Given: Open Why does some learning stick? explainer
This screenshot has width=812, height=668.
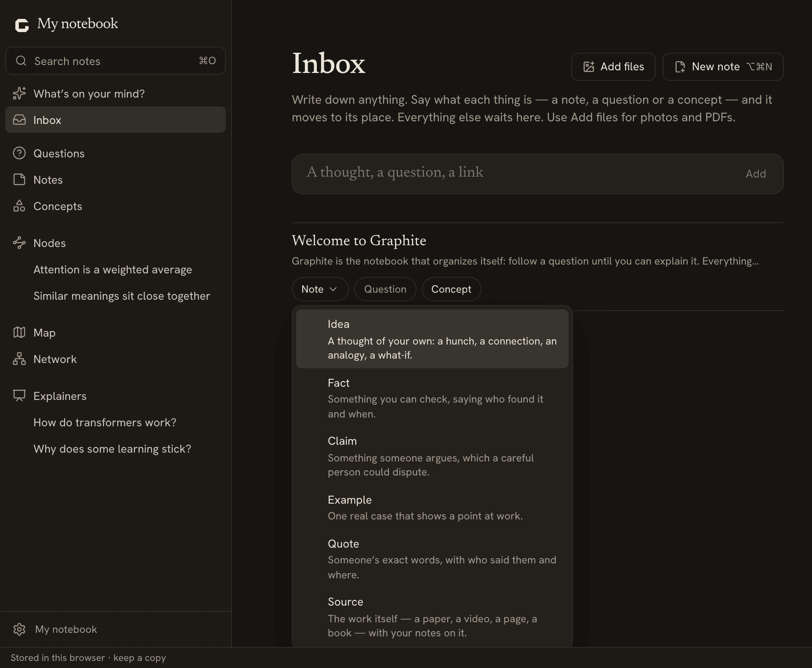Looking at the screenshot, I should pyautogui.click(x=112, y=449).
